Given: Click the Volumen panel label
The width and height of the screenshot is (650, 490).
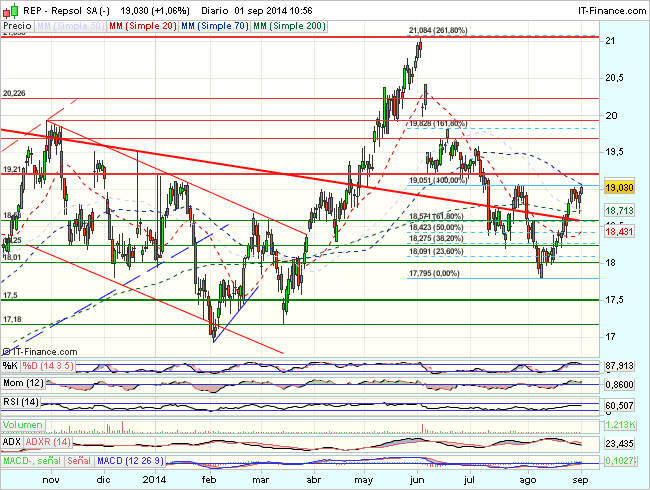Looking at the screenshot, I should [21, 423].
